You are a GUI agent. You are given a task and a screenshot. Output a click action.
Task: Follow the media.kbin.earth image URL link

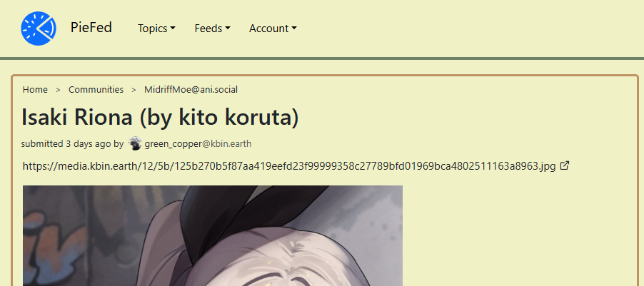coord(289,166)
